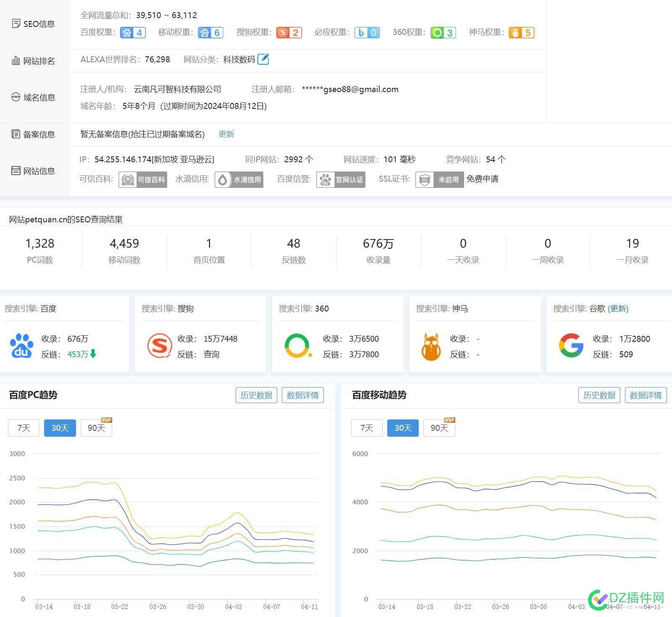This screenshot has width=672, height=617.
Task: Click the 网站信息 list icon
Action: 16,171
